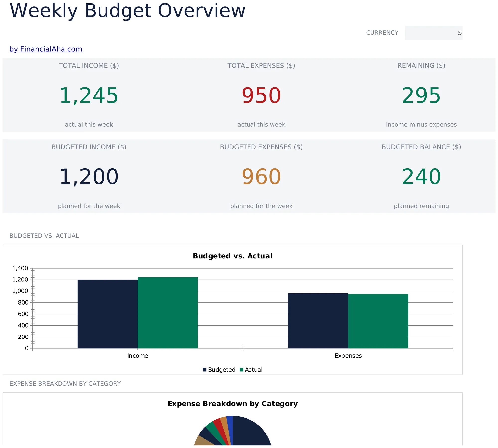Select the budgeted Expenses bar in chart
This screenshot has height=448, width=498.
[318, 321]
